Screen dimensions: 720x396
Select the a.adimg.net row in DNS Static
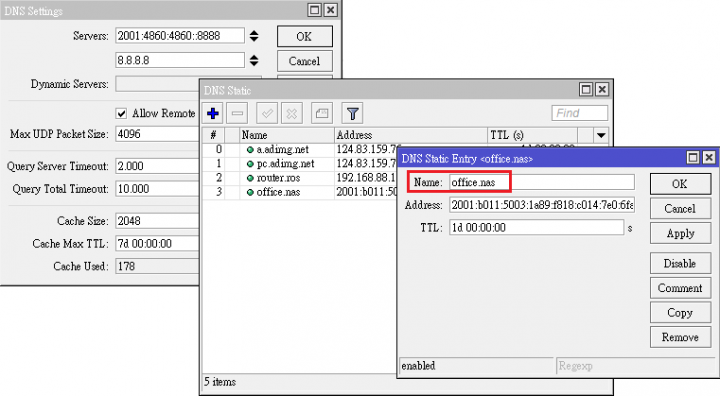click(x=300, y=149)
